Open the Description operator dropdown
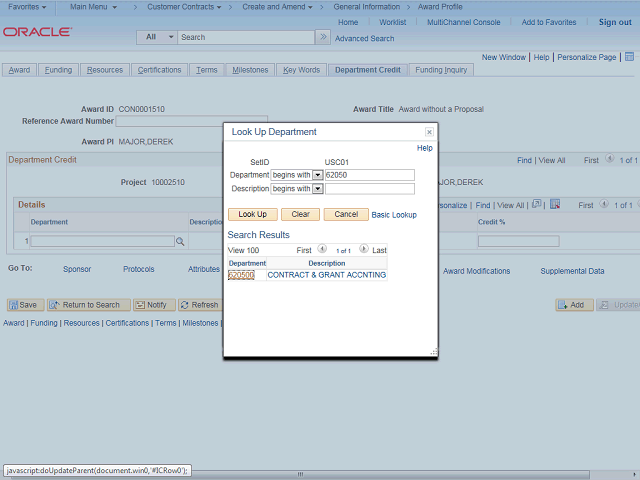Screen dimensions: 640x480 pyautogui.click(x=318, y=189)
